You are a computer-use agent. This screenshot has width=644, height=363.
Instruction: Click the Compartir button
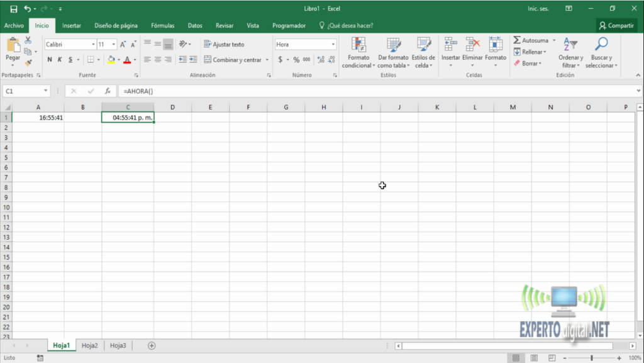tap(616, 25)
